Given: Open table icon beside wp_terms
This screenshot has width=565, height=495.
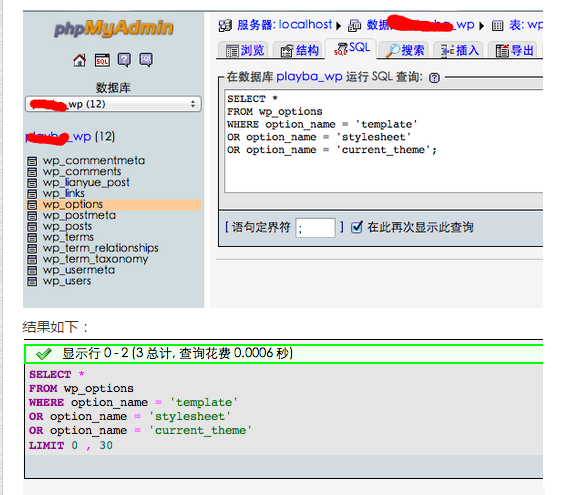Looking at the screenshot, I should [x=32, y=237].
